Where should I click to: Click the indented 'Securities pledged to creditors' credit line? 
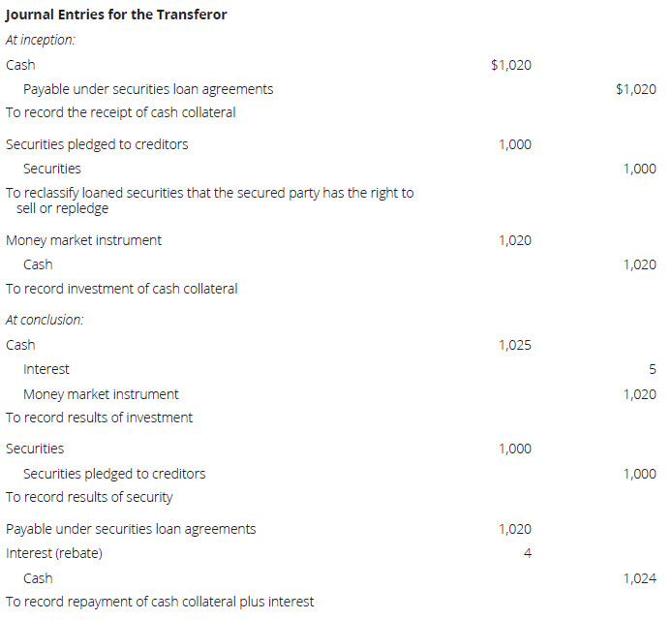[x=114, y=474]
